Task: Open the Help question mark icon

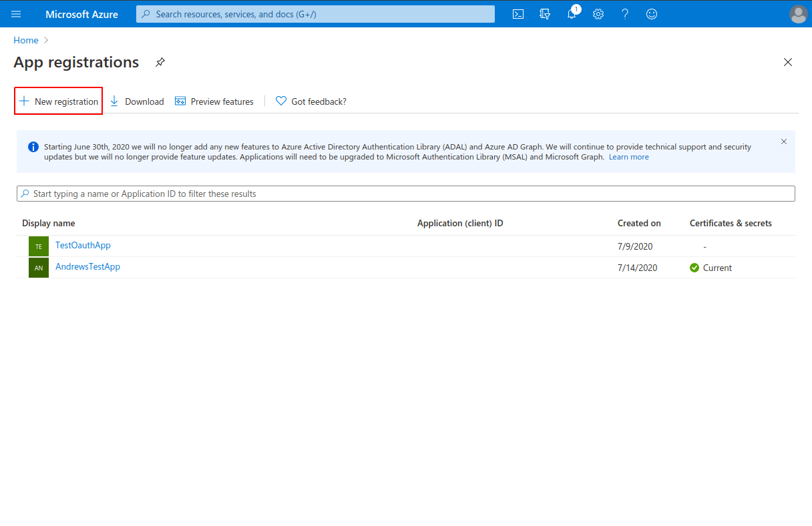Action: pyautogui.click(x=625, y=14)
